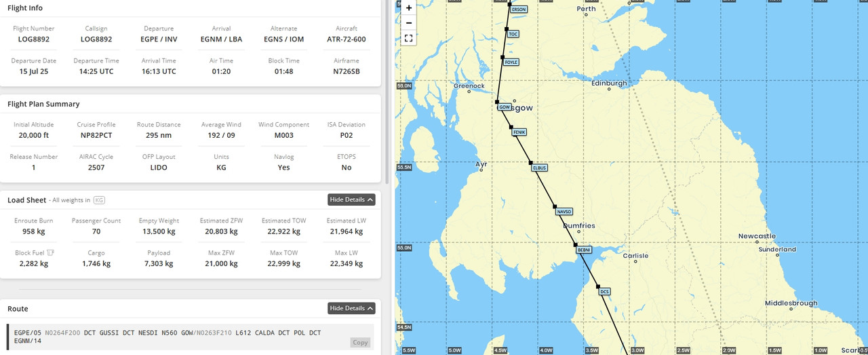Click the 16:13 UTC arrival time

[x=159, y=71]
